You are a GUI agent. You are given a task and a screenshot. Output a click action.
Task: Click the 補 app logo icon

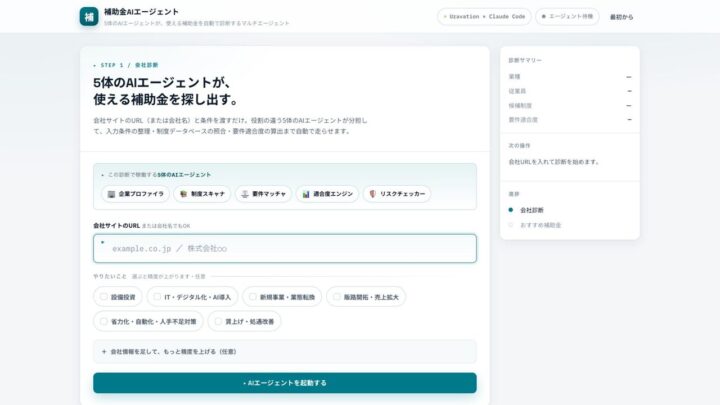[89, 17]
